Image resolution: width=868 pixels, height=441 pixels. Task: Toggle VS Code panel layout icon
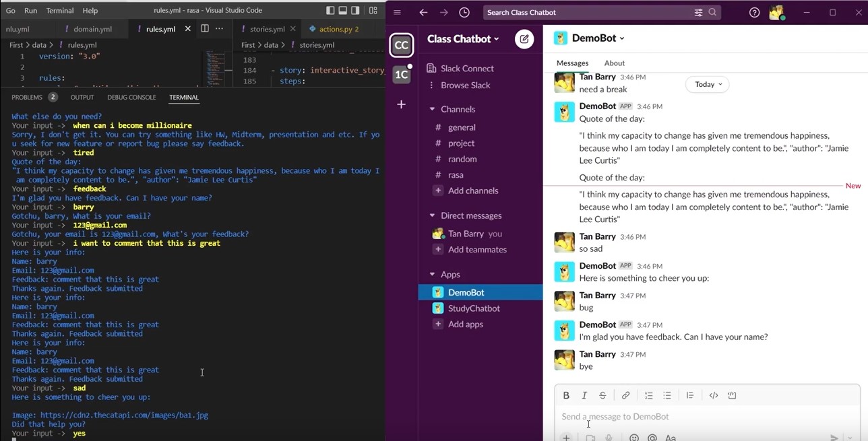point(343,10)
